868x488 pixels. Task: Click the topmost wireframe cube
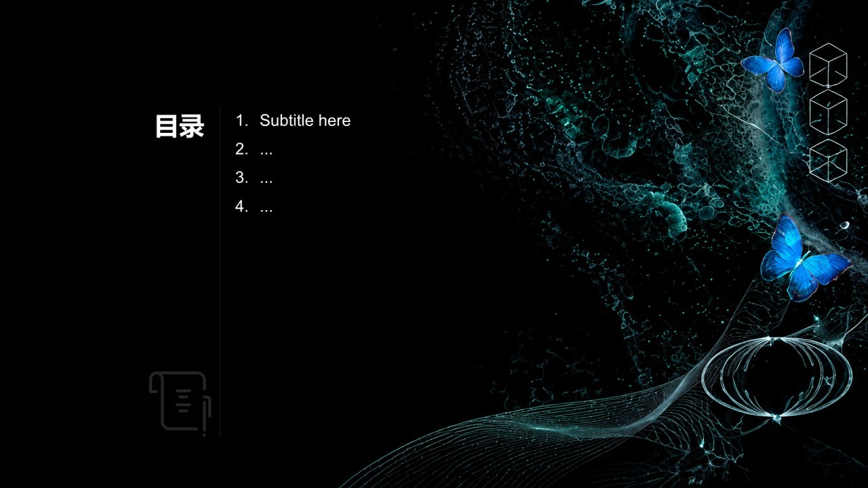(x=828, y=64)
